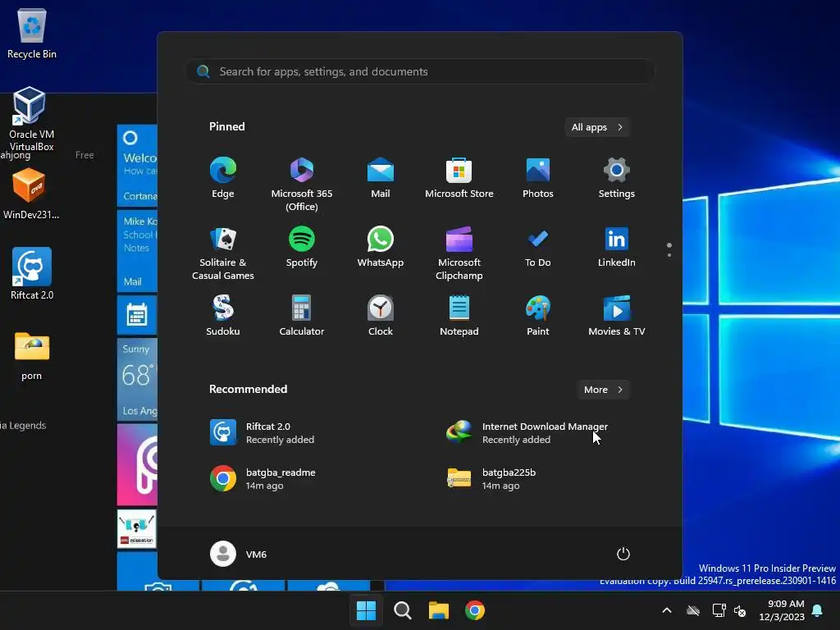Viewport: 840px width, 630px height.
Task: Open Google Chrome from taskbar
Action: pyautogui.click(x=475, y=610)
